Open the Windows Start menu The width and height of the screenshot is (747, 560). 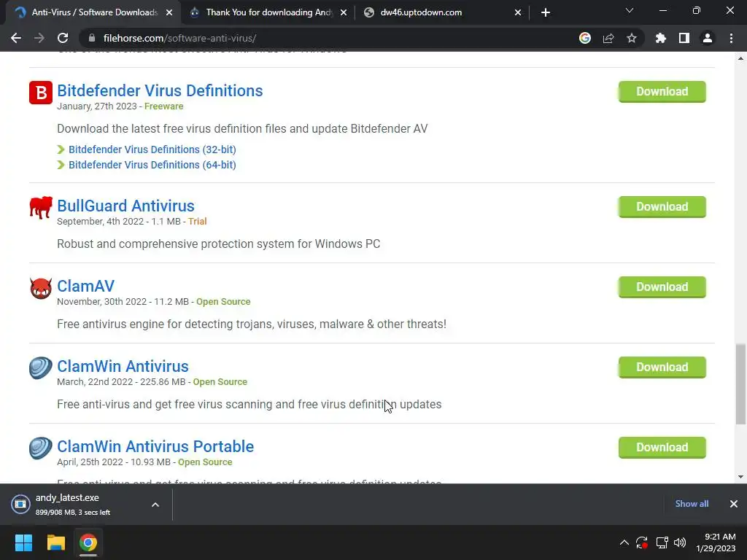pos(23,542)
